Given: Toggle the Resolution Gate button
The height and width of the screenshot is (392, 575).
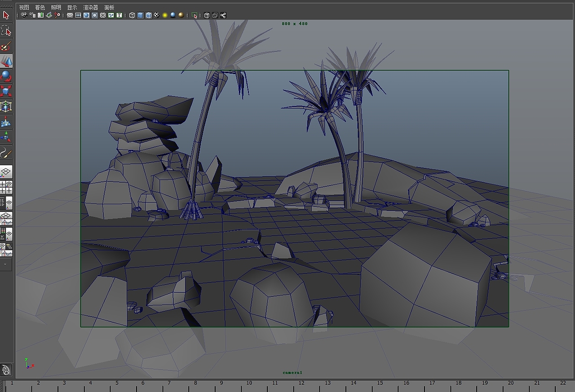Looking at the screenshot, I should (x=86, y=15).
